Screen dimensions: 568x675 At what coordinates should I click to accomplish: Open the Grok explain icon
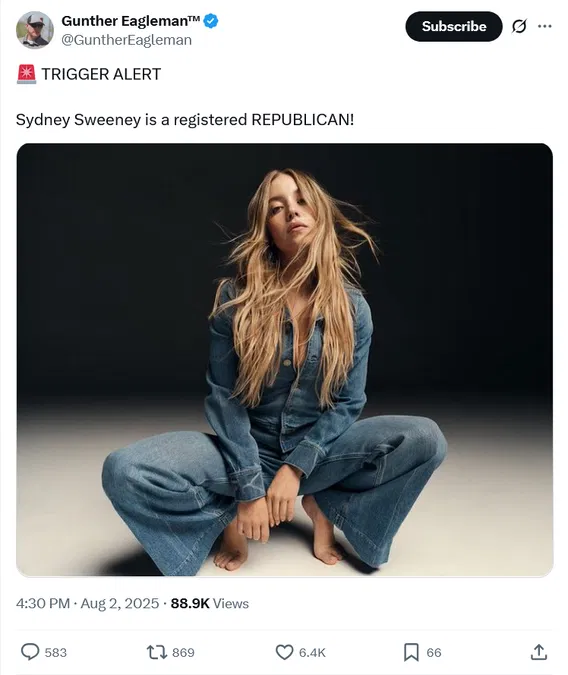[519, 26]
